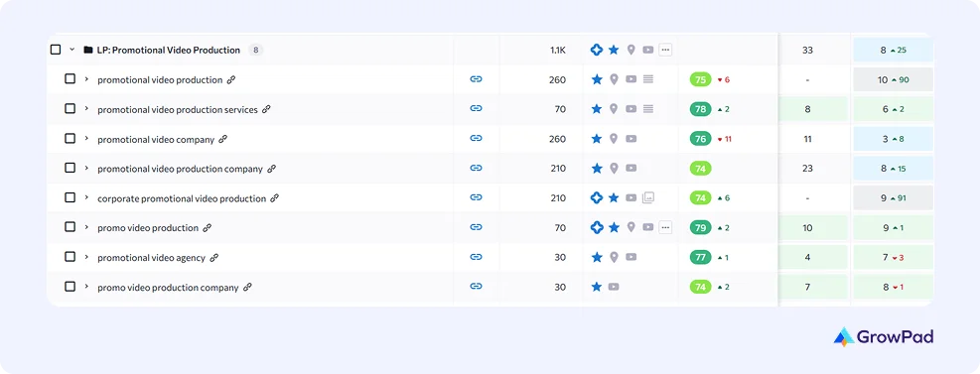Viewport: 980px width, 374px height.
Task: Click the star SERP icon in the LP folder row
Action: point(614,50)
